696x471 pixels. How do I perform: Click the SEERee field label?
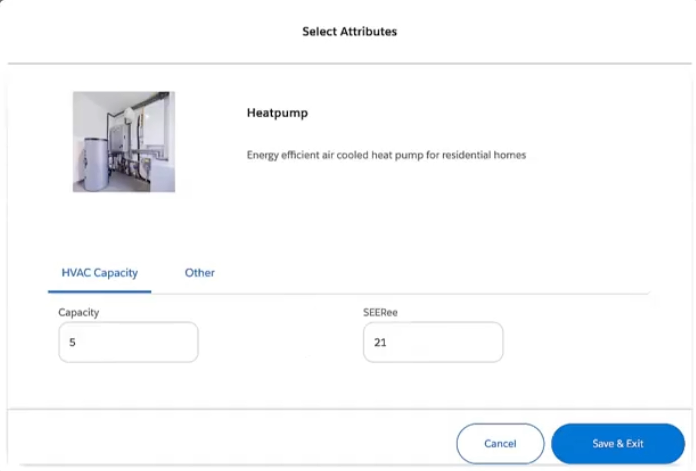click(x=380, y=313)
